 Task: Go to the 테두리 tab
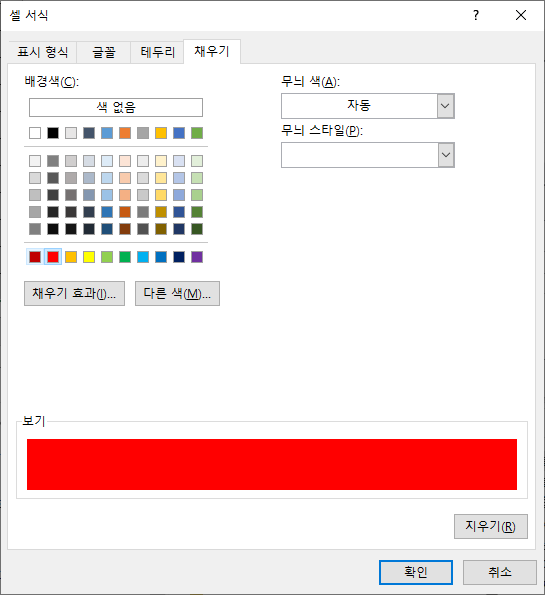(157, 52)
